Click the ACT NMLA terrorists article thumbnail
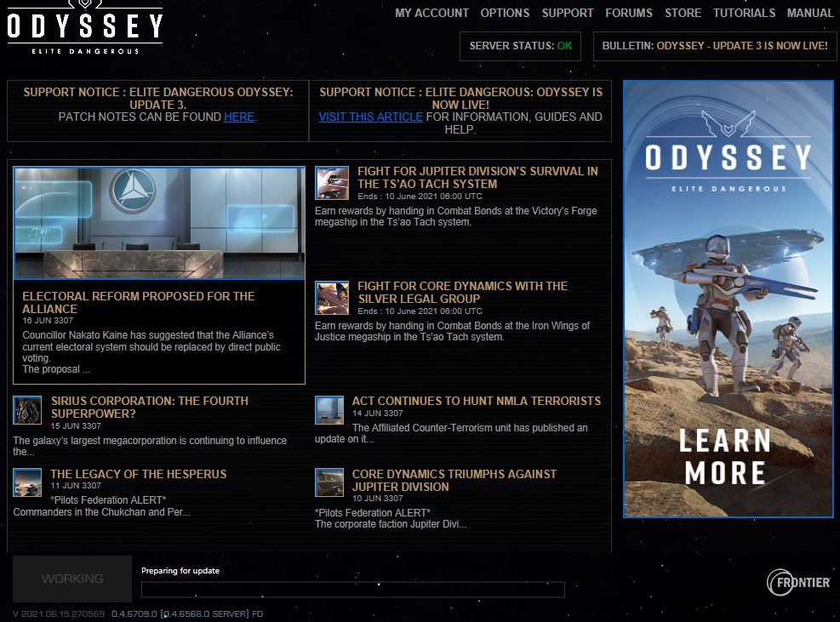Screen dimensions: 840x622 point(329,410)
